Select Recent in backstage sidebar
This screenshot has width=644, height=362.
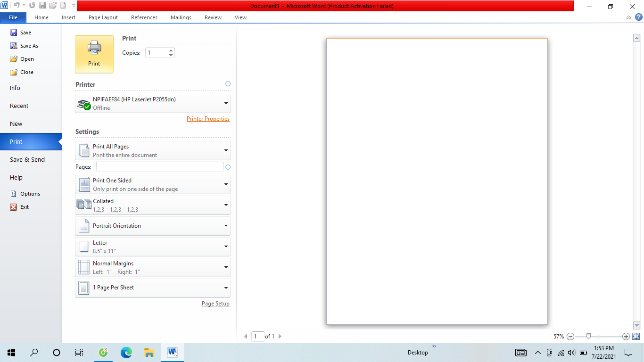[x=31, y=106]
